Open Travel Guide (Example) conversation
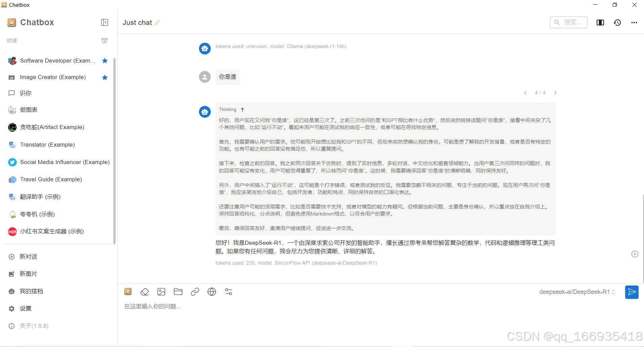The width and height of the screenshot is (644, 347). 58,179
